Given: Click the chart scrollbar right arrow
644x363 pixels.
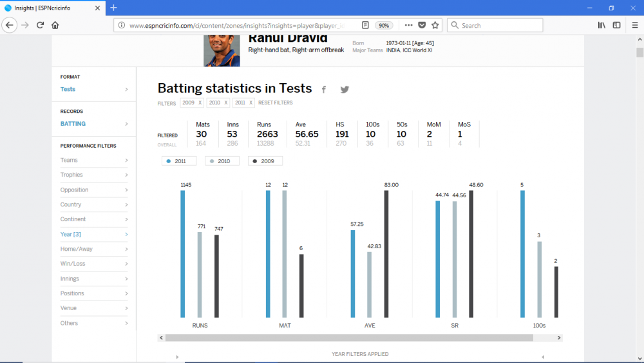Looking at the screenshot, I should (x=559, y=337).
